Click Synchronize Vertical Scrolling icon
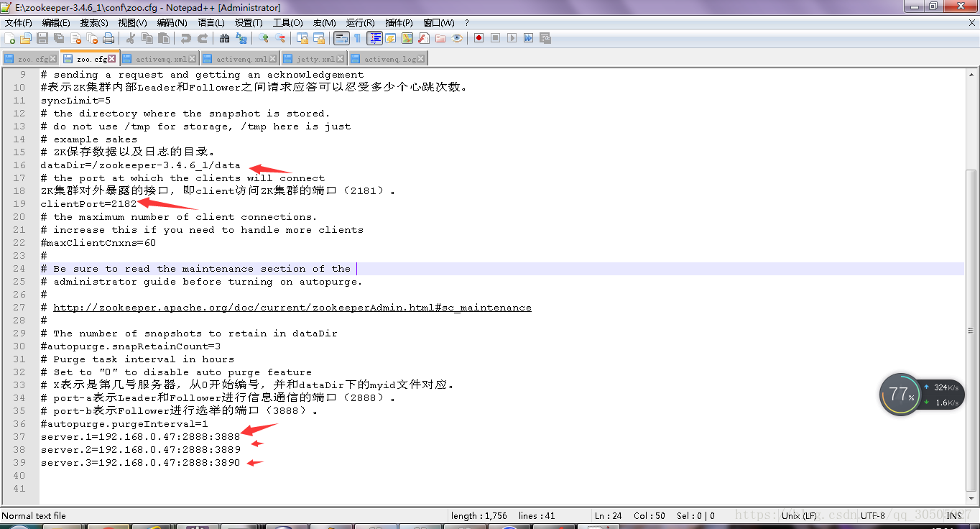The width and height of the screenshot is (980, 529). [x=302, y=38]
